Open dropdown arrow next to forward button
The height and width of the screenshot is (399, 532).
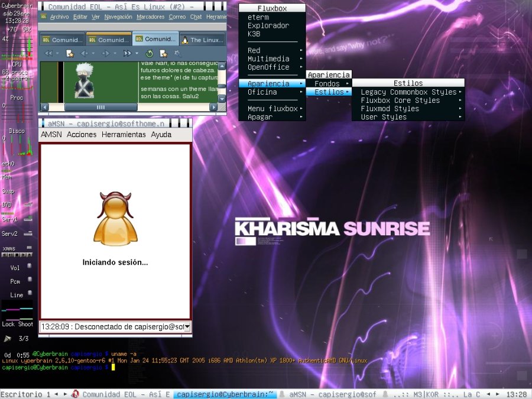click(115, 53)
